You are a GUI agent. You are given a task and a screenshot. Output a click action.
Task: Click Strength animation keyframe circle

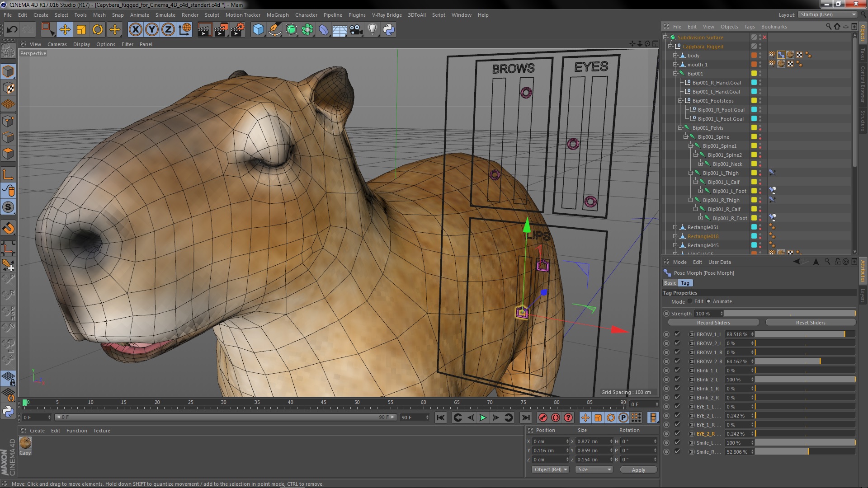(x=666, y=313)
